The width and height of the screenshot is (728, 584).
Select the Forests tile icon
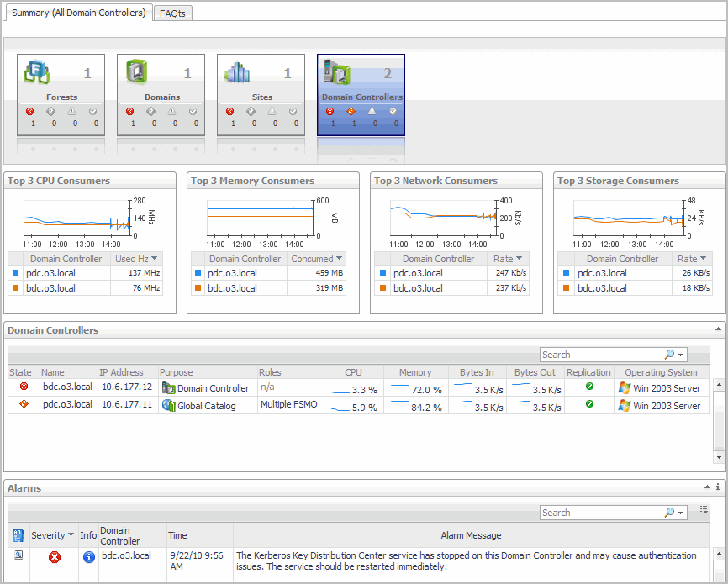38,72
